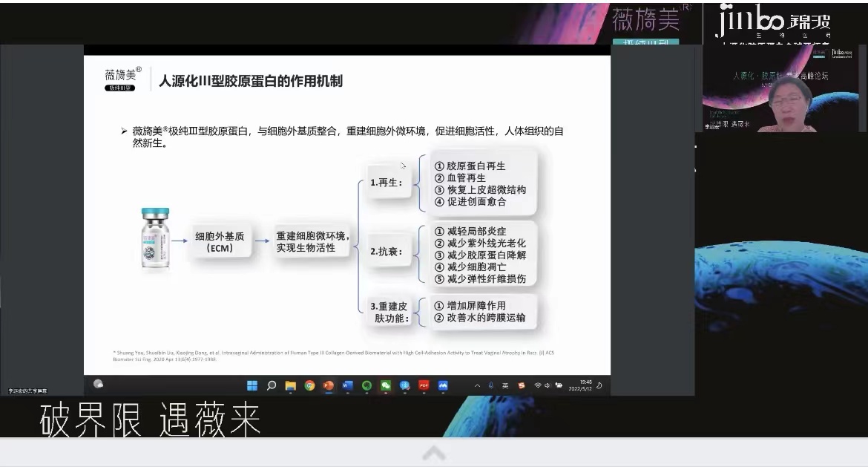Open WeChat from taskbar
The height and width of the screenshot is (467, 868).
coord(386,385)
